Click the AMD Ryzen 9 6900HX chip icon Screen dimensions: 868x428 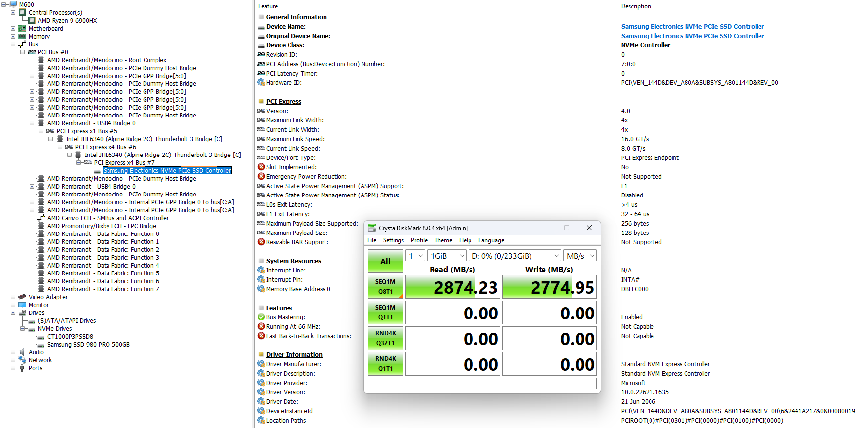[32, 20]
